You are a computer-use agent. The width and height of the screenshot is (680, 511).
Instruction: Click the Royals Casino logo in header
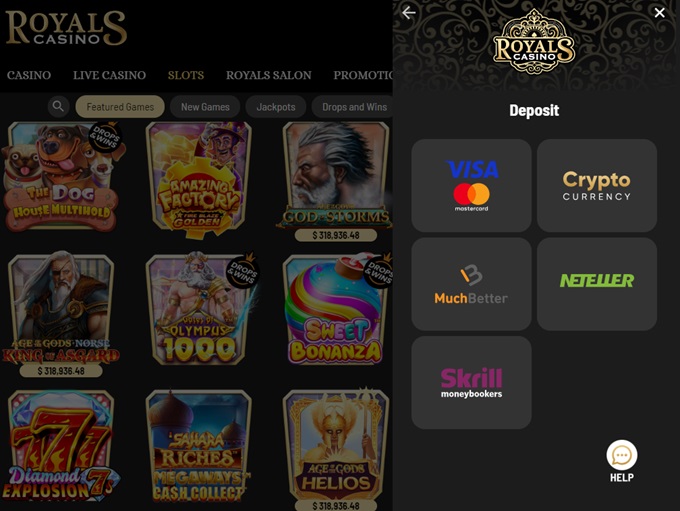pos(66,28)
